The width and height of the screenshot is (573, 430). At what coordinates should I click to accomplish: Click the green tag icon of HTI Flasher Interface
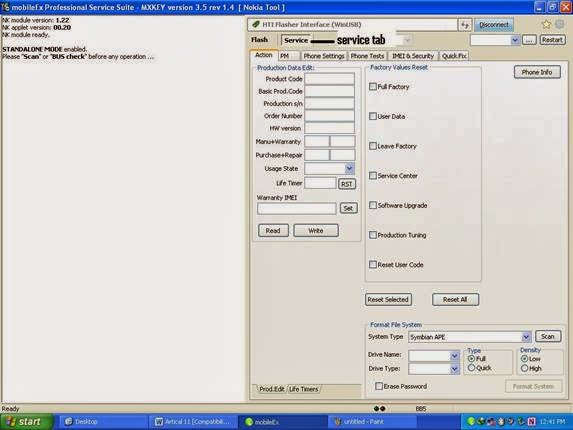point(256,24)
